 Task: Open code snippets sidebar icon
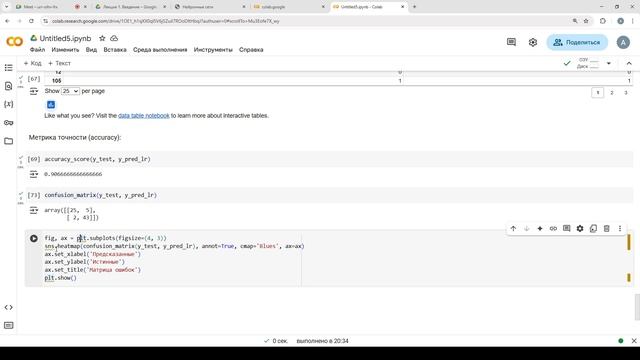9,307
